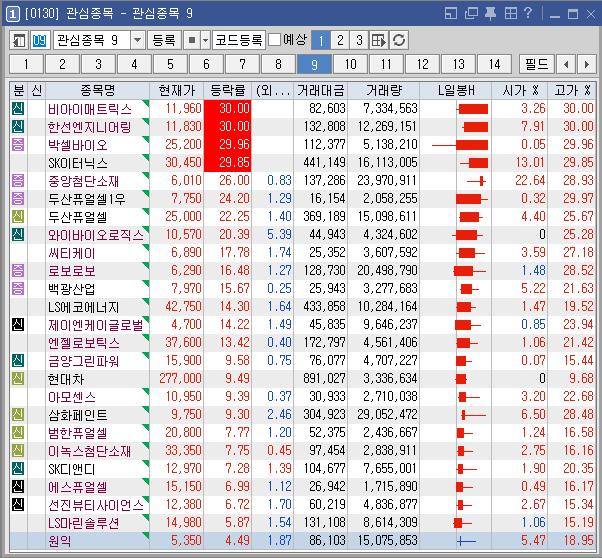The height and width of the screenshot is (558, 602).
Task: Click the daily candle for 삼화페인트
Action: [473, 415]
